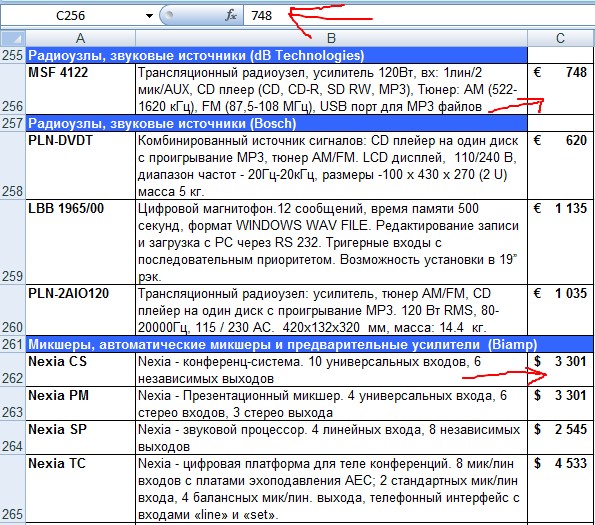Viewport: 595px width, 525px height.
Task: Select row header 257
Action: 13,123
